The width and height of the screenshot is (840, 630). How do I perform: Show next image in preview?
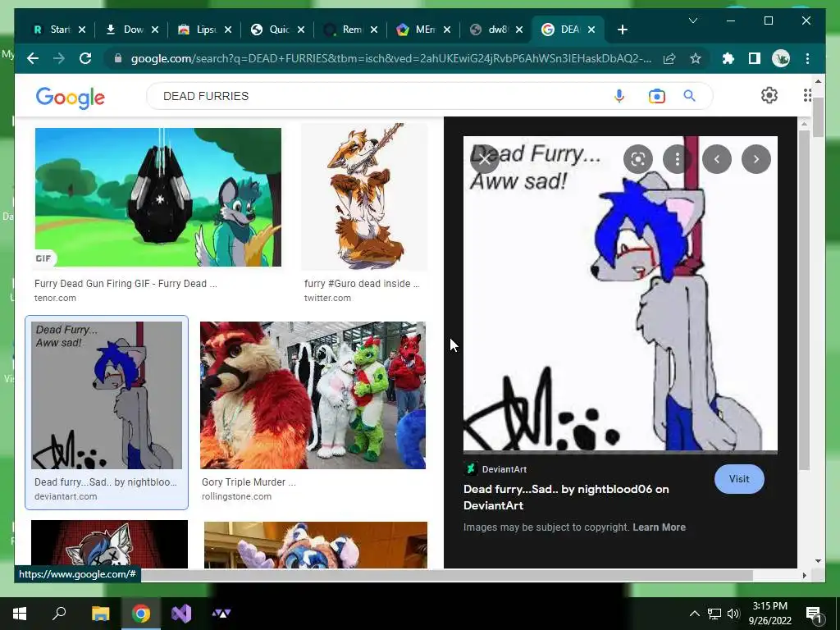[x=756, y=159]
